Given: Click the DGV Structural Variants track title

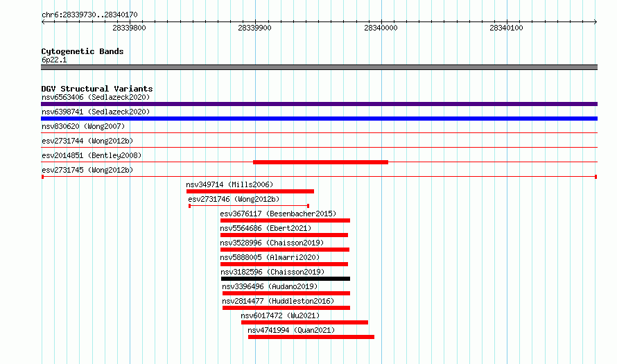Looking at the screenshot, I should click(x=97, y=89).
